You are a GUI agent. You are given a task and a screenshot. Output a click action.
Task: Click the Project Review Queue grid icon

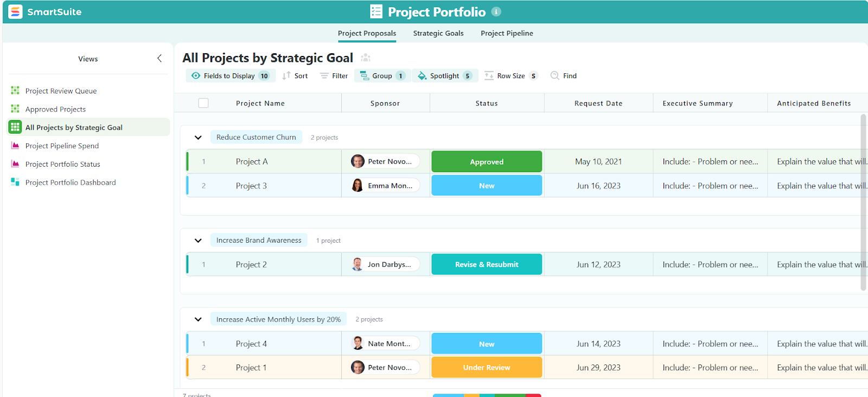tap(15, 90)
